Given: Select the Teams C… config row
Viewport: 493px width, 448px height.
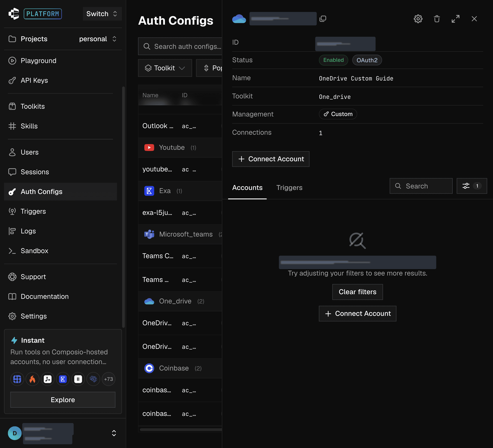Looking at the screenshot, I should tap(180, 256).
